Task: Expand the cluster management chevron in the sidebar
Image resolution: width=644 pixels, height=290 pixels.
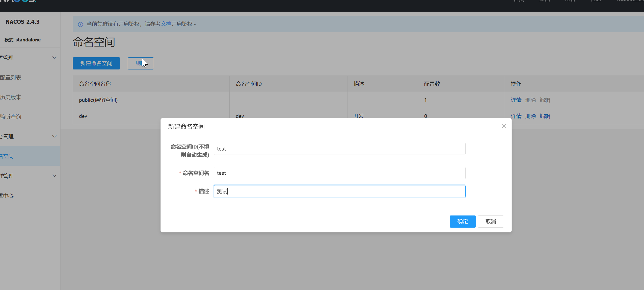Action: [54, 176]
